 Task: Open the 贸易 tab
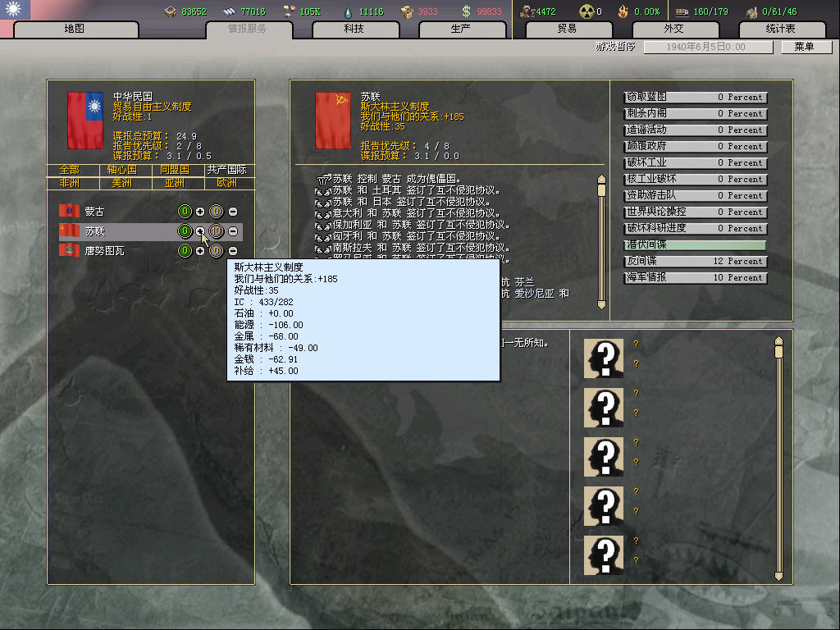tap(568, 29)
